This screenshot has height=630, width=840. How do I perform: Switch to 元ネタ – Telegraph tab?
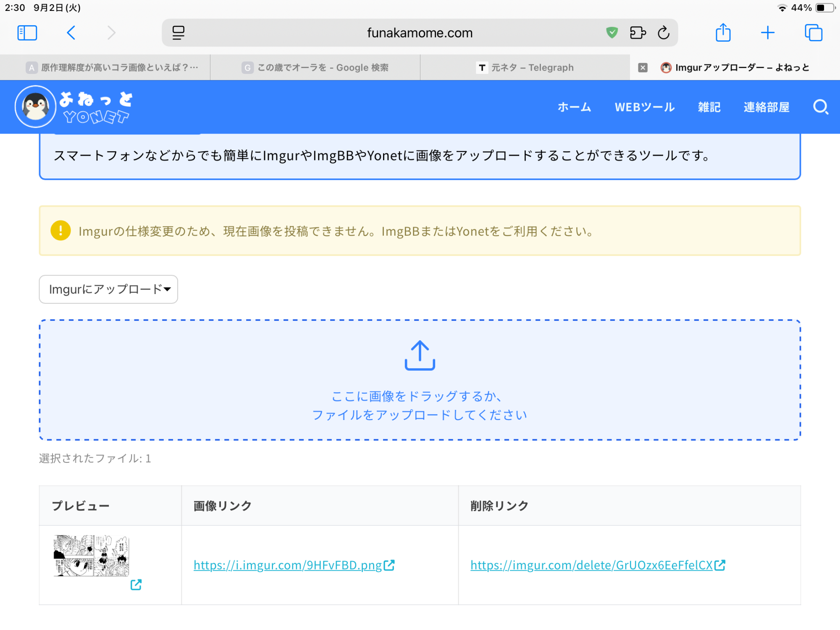pyautogui.click(x=525, y=68)
